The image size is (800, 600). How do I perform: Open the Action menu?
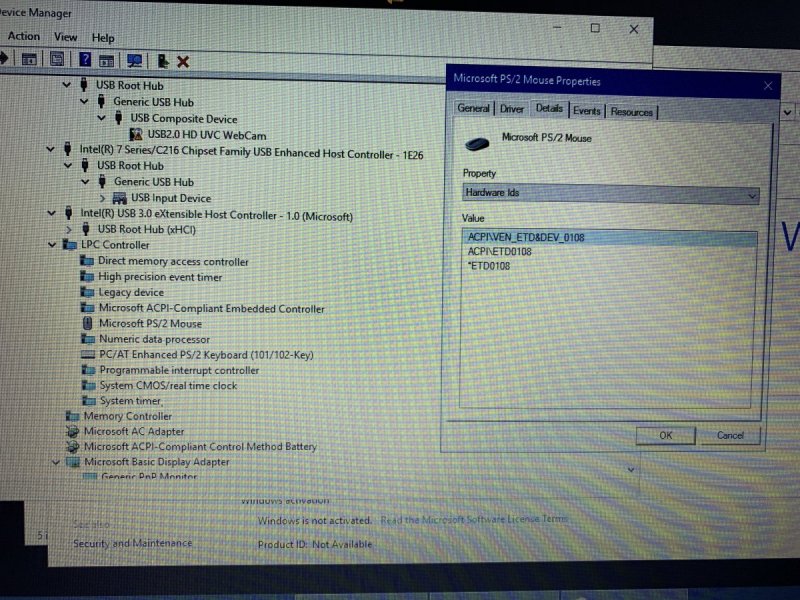pos(23,36)
